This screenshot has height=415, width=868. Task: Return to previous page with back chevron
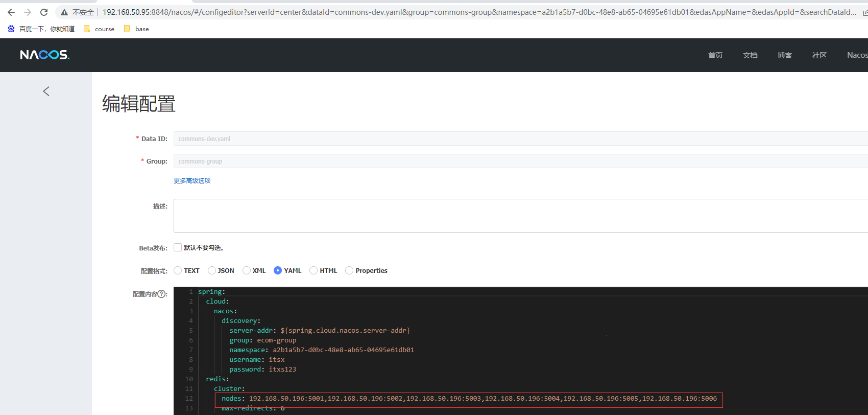point(46,91)
